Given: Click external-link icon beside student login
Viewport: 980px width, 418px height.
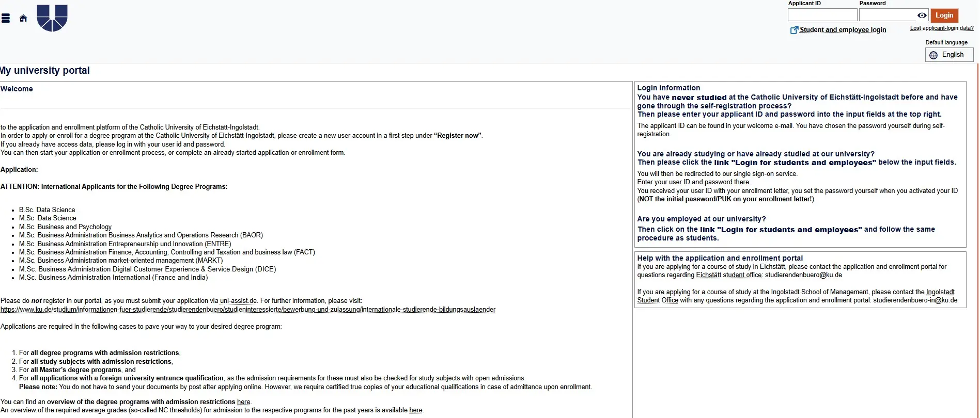Looking at the screenshot, I should point(794,30).
